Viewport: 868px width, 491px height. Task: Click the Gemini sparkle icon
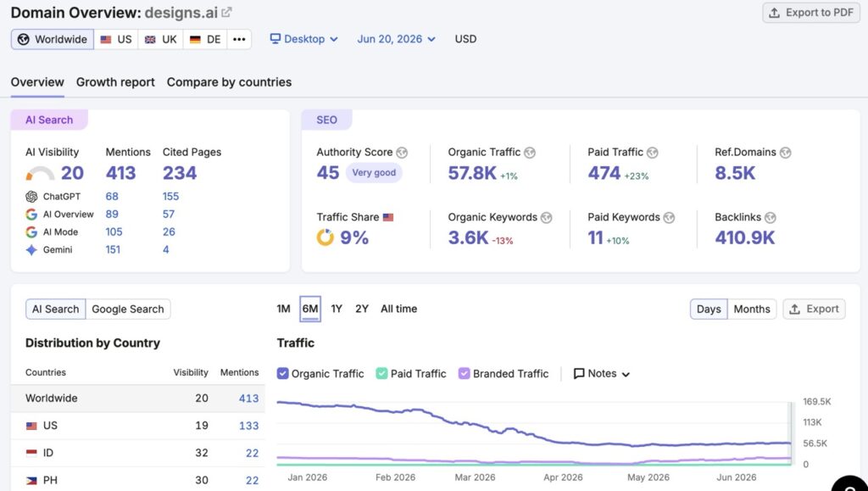[31, 249]
